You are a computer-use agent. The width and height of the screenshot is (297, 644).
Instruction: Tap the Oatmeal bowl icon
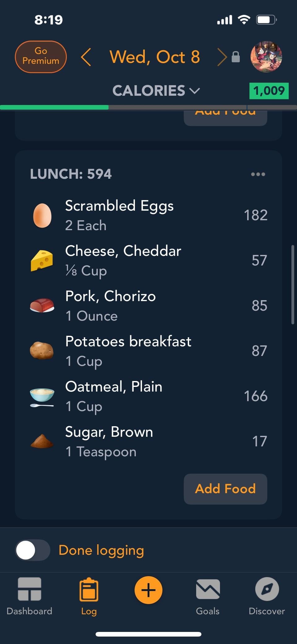pos(42,396)
